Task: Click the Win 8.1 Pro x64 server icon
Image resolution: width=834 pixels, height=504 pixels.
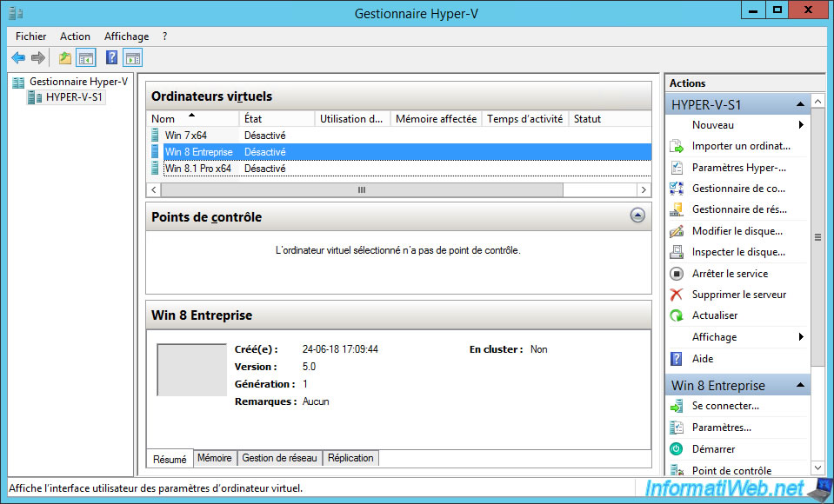Action: click(155, 168)
